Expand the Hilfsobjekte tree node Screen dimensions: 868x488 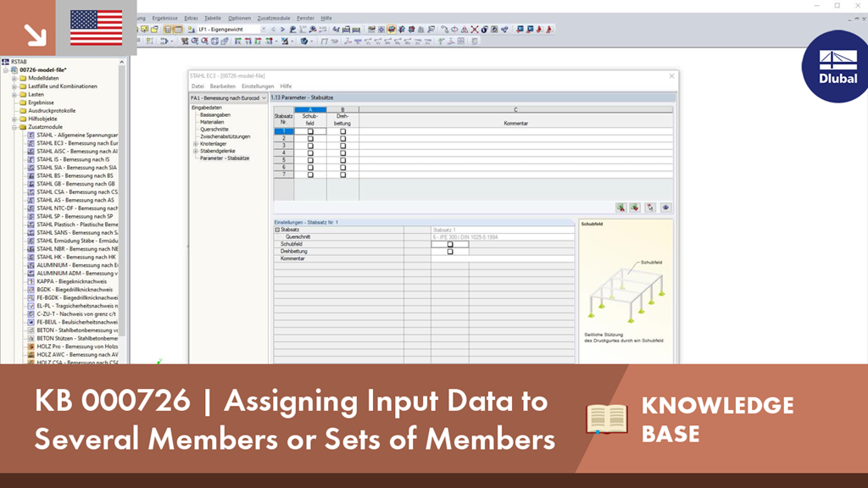pos(14,119)
